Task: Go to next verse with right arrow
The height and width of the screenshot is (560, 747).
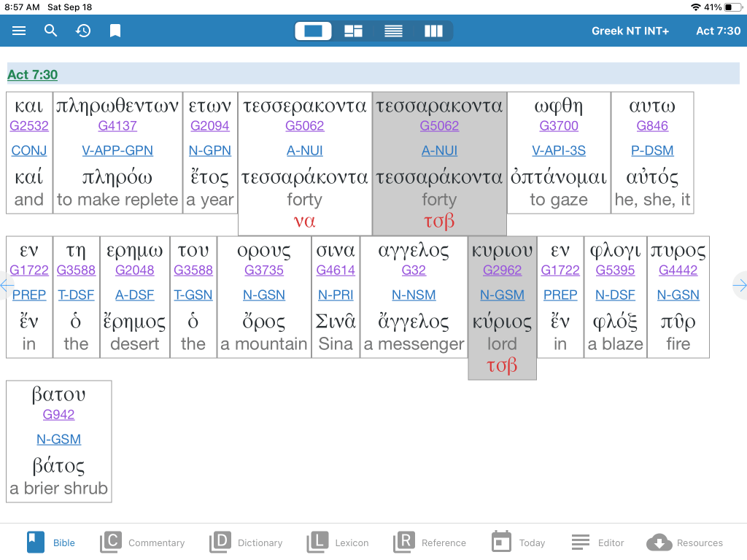Action: click(x=740, y=286)
